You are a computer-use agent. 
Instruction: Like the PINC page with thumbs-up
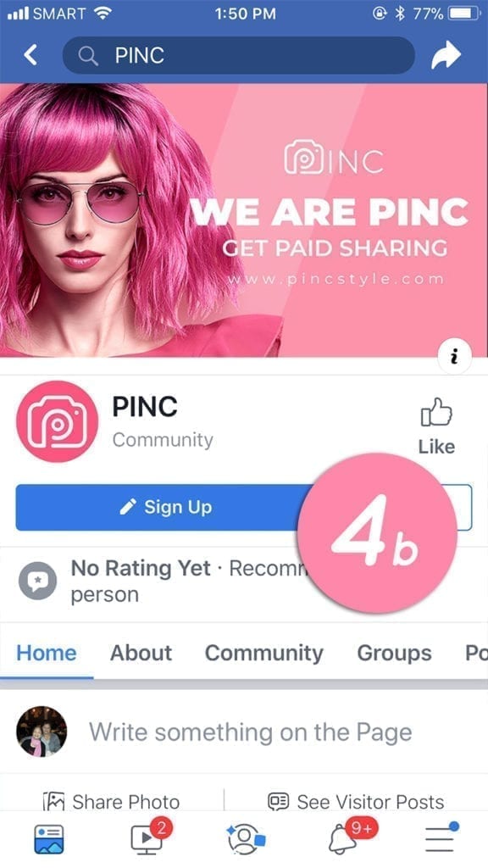436,427
